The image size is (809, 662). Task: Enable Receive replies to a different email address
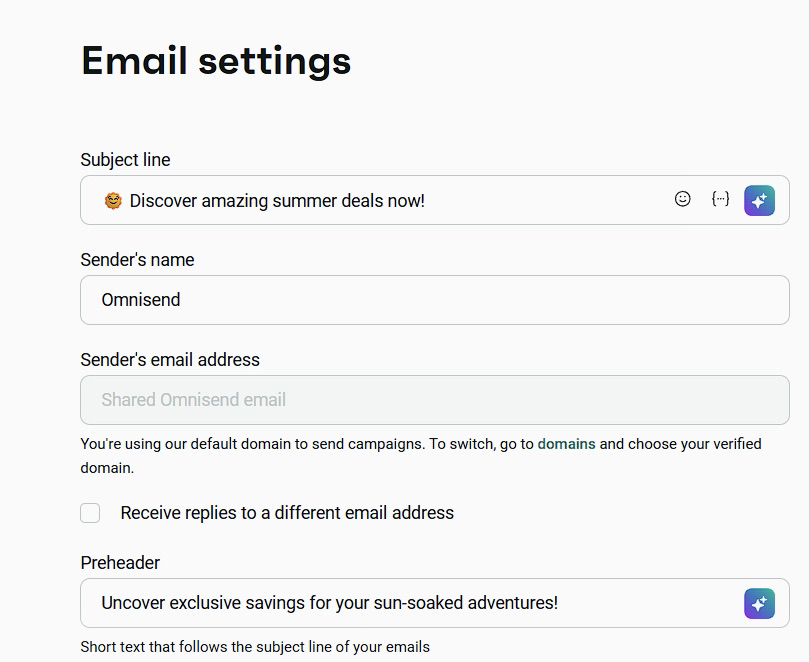[90, 513]
